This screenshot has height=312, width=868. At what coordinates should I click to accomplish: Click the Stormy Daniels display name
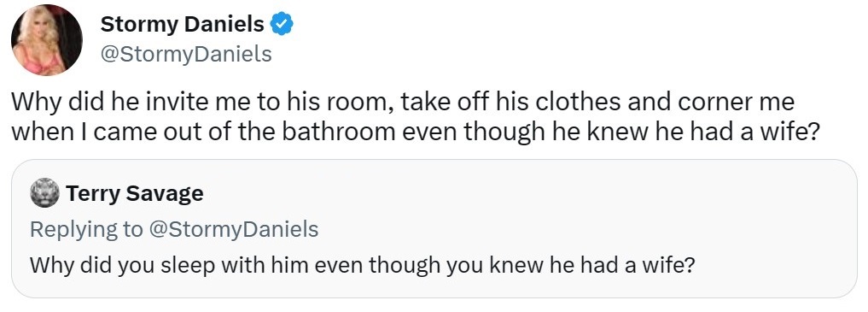[x=183, y=24]
